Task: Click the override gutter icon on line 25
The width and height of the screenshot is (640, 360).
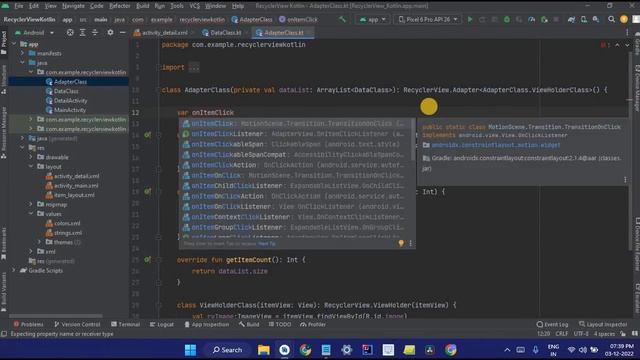Action: pos(147,259)
